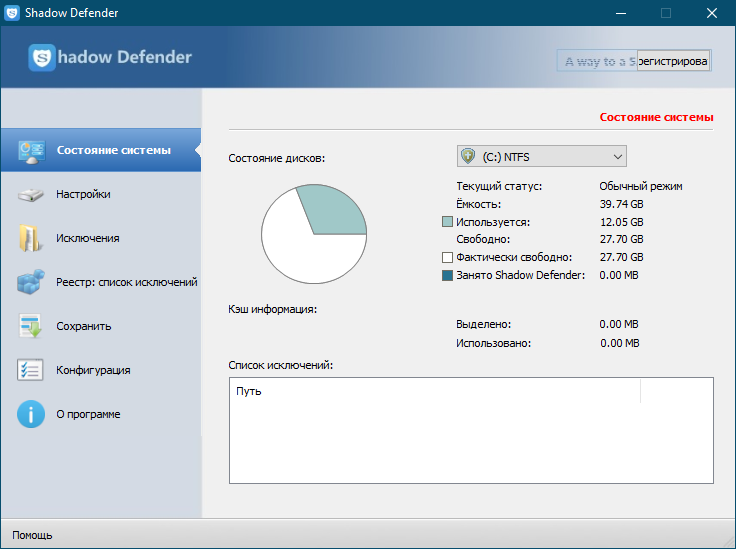
Task: Click the Настройки hard drive icon
Action: (x=31, y=194)
